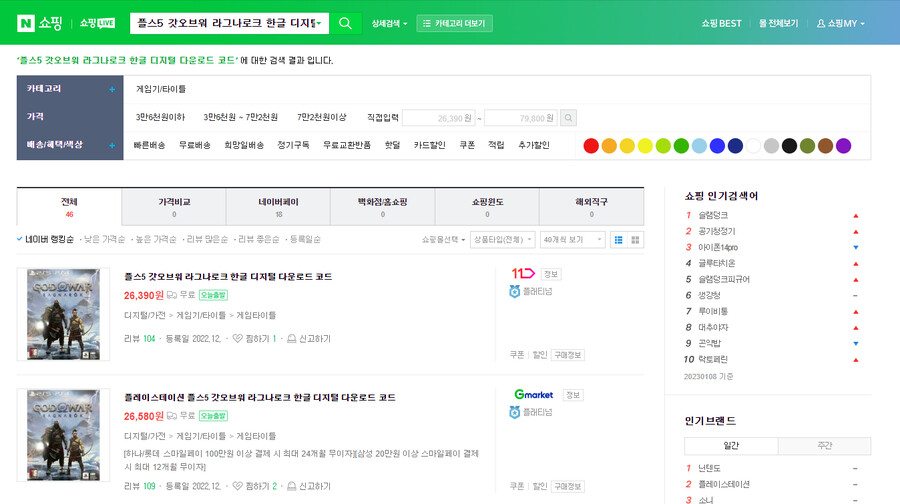Viewport: 900px width, 504px height.
Task: Select the purple color swatch
Action: click(x=843, y=146)
